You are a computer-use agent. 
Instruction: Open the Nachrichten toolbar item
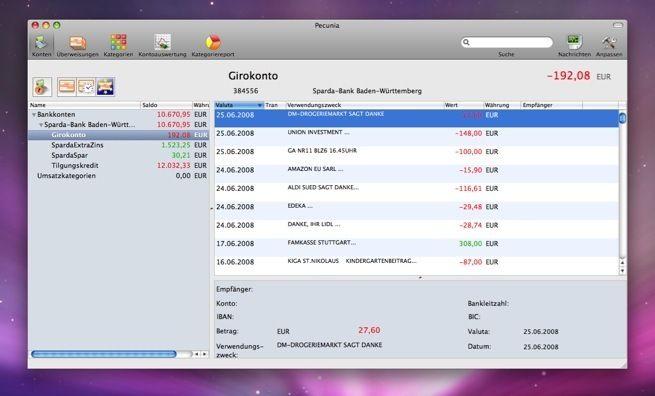574,46
